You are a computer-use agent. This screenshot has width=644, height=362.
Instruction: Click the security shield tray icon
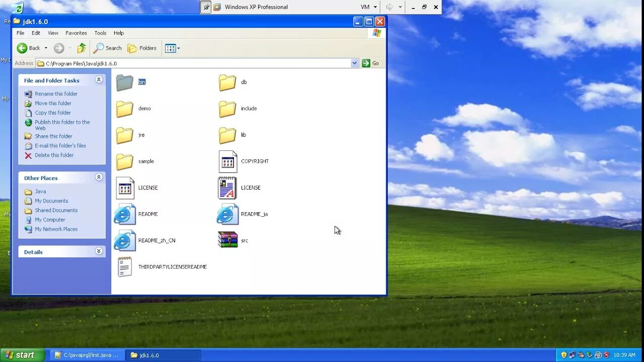pyautogui.click(x=563, y=355)
